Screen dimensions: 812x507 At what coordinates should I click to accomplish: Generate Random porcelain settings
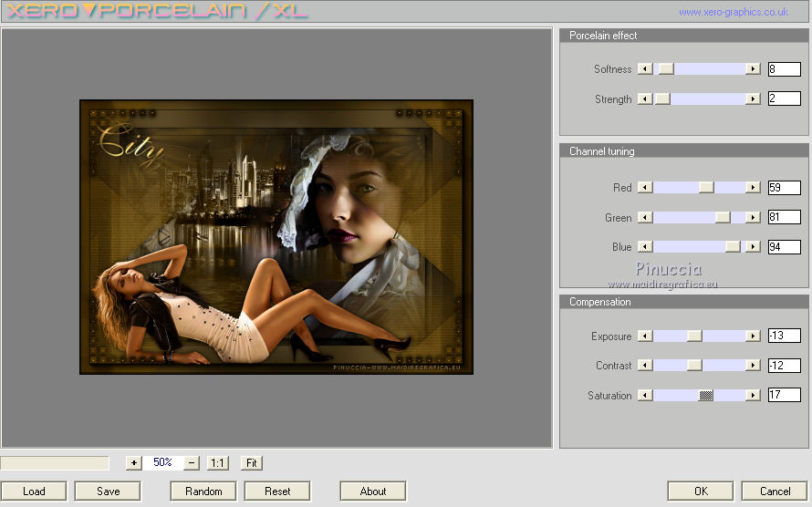pos(203,491)
